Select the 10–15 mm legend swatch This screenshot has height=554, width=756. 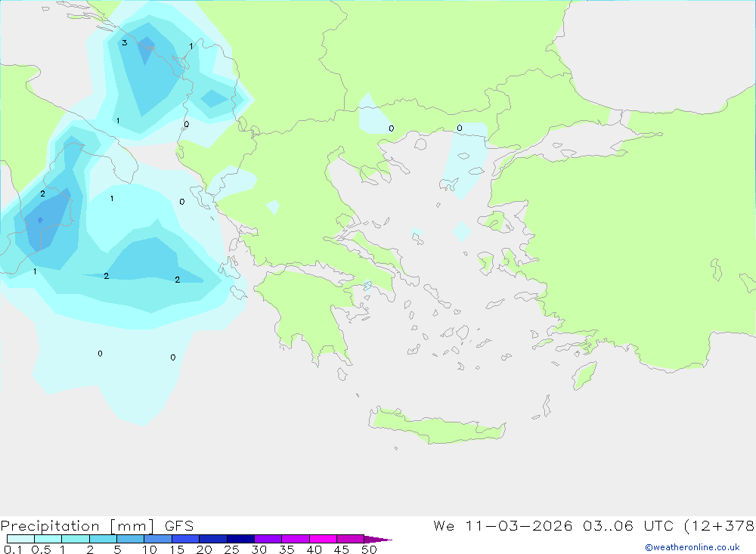[158, 539]
